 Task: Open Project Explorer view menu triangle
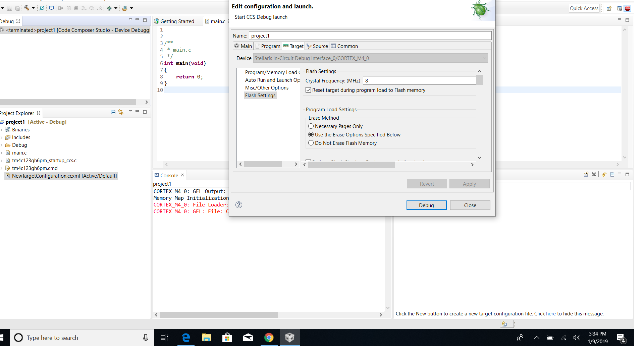pos(130,112)
